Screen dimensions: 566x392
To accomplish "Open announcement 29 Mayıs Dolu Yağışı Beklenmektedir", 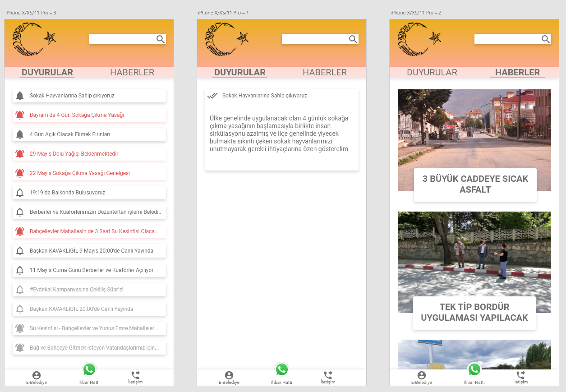I will point(89,154).
